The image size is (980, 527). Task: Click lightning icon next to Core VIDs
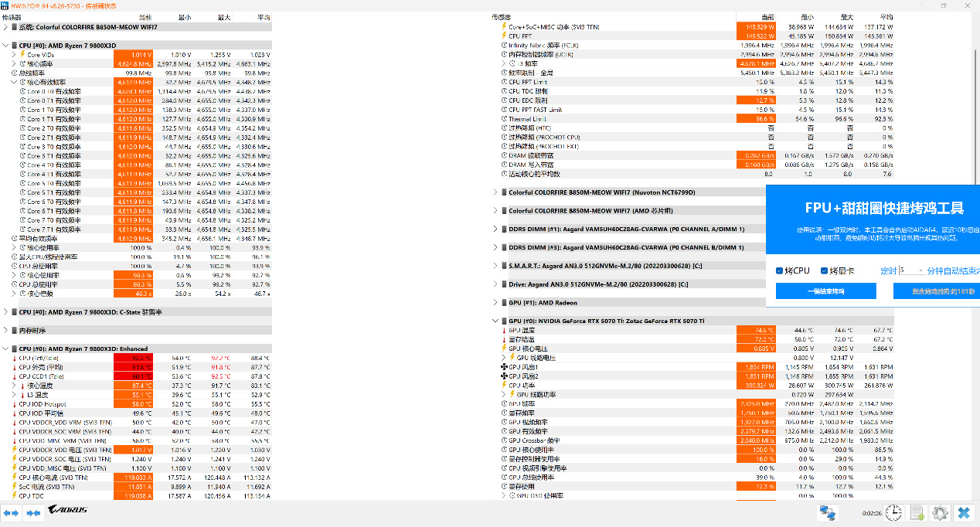point(22,55)
